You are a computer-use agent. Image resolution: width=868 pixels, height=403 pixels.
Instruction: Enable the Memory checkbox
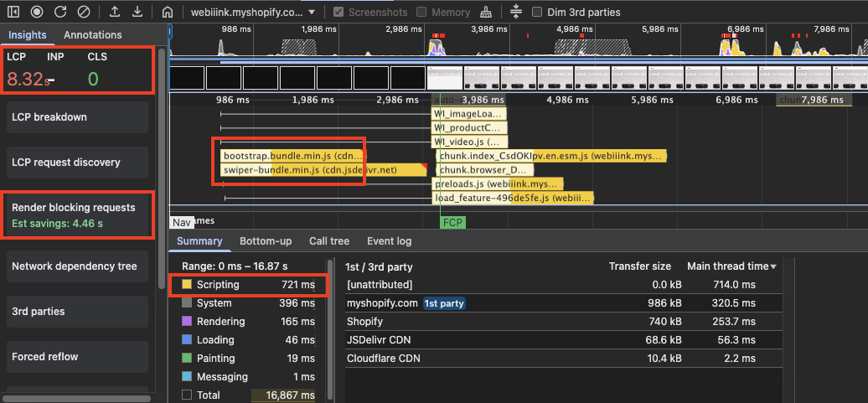(x=421, y=13)
